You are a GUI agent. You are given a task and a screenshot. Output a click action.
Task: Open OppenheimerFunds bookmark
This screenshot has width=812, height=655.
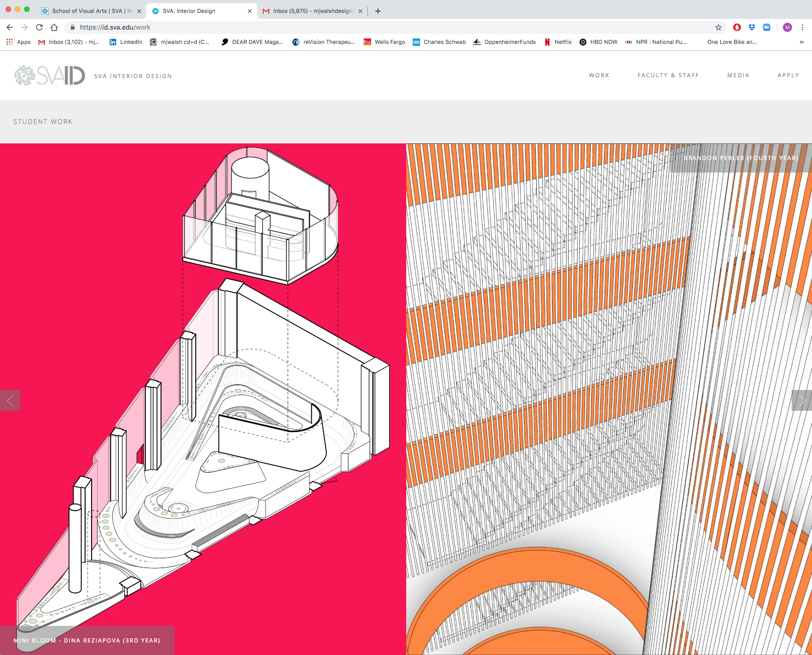pos(504,42)
